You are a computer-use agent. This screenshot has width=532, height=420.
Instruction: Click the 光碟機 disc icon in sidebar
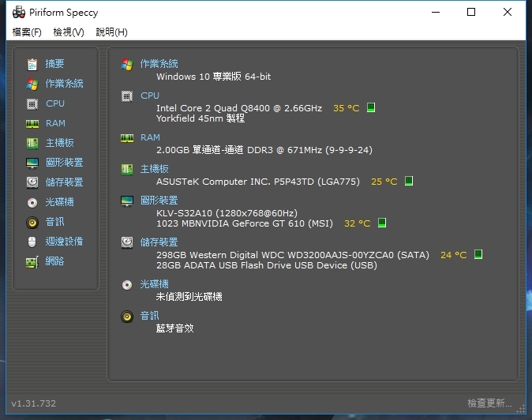(32, 203)
